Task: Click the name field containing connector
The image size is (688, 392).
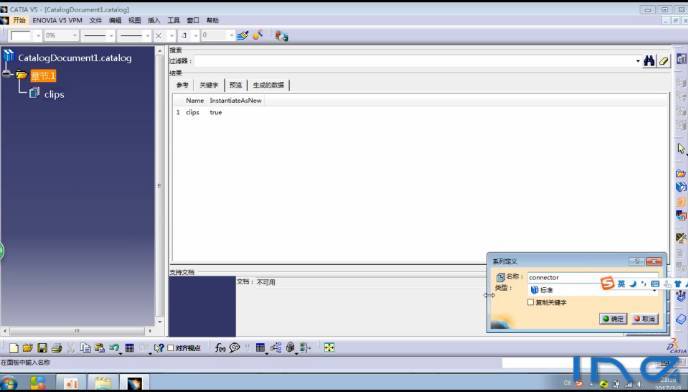Action: coord(593,277)
